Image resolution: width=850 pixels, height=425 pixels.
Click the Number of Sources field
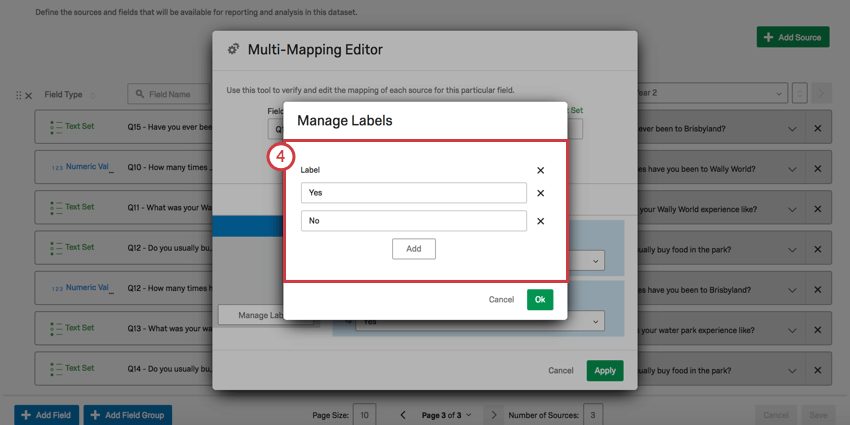click(x=594, y=415)
